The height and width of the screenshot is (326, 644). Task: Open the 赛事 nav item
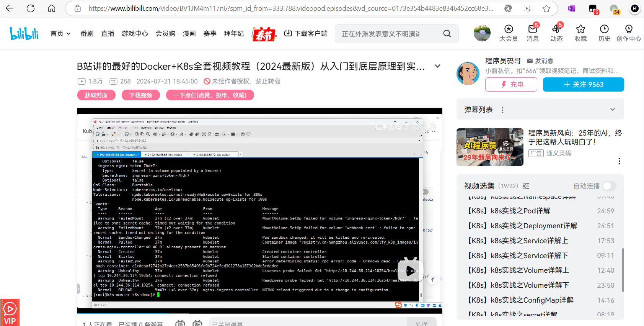coord(210,34)
